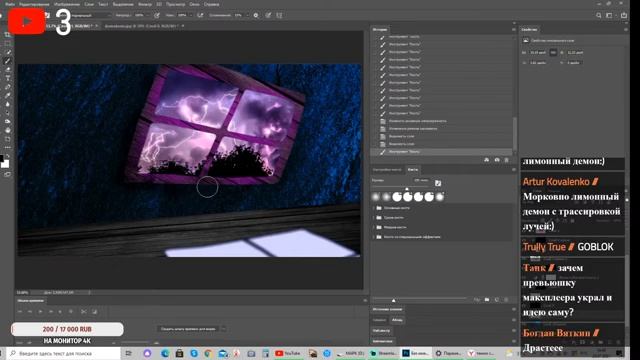Click "Создать шкалу времени для видео" button

click(188, 329)
